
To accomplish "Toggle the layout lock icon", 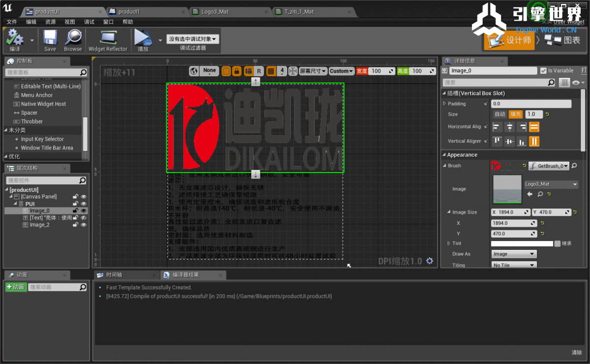I will (x=237, y=71).
